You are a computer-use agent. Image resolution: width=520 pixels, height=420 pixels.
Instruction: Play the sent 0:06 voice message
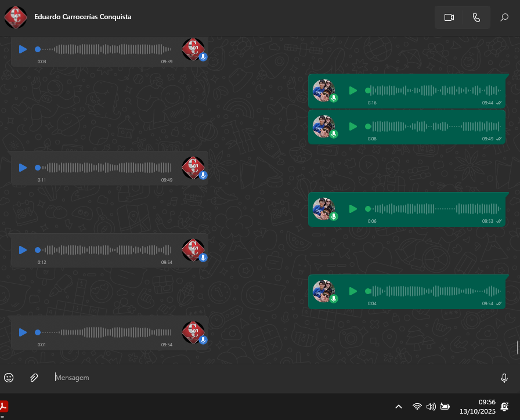coord(353,209)
